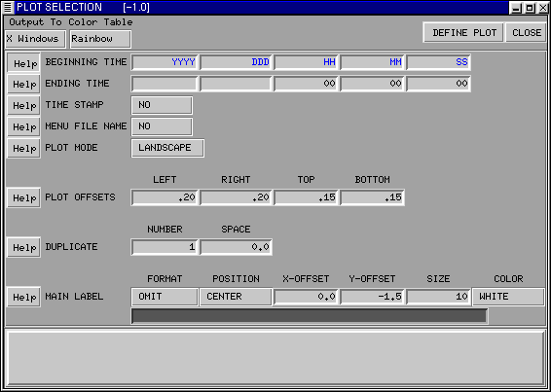551x392 pixels.
Task: Open Help for DUPLICATE
Action: tap(24, 247)
